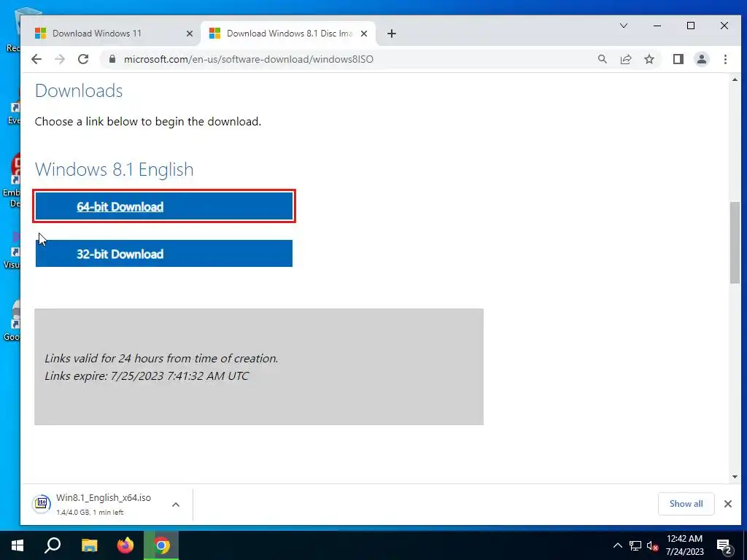The height and width of the screenshot is (560, 747).
Task: Reload the current page
Action: 83,59
